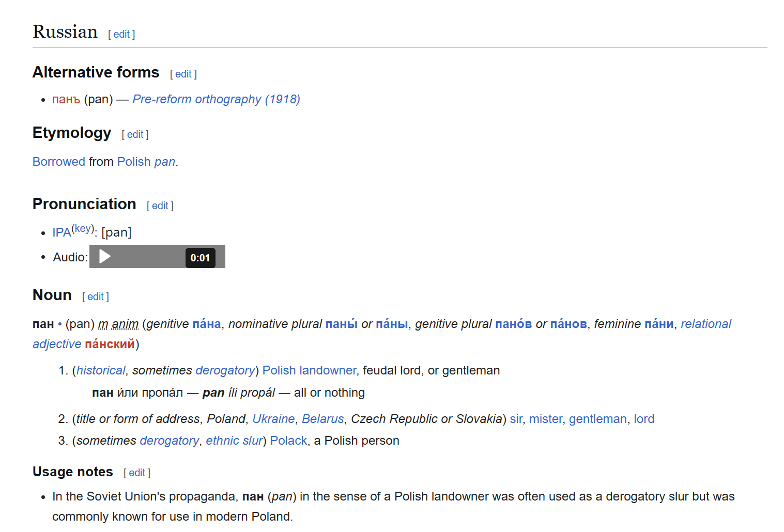Image resolution: width=784 pixels, height=532 pixels.
Task: Open derogatory link in third definition
Action: (x=169, y=441)
